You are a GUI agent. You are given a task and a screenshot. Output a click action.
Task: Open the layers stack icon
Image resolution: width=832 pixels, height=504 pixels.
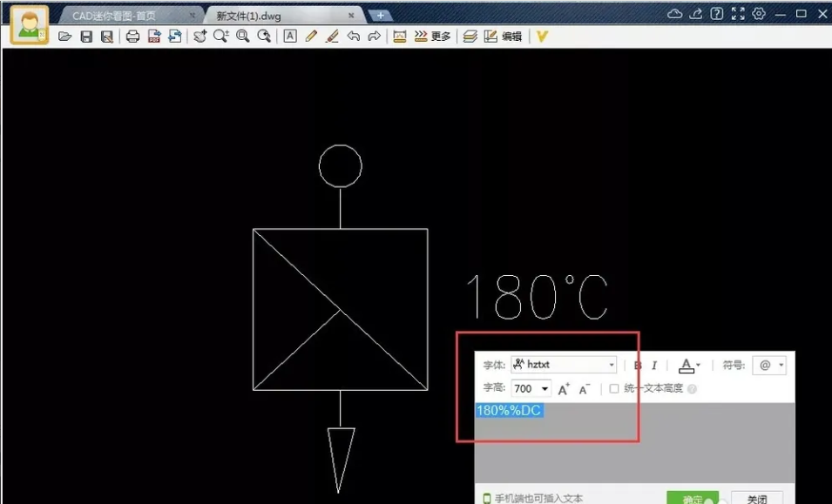470,36
